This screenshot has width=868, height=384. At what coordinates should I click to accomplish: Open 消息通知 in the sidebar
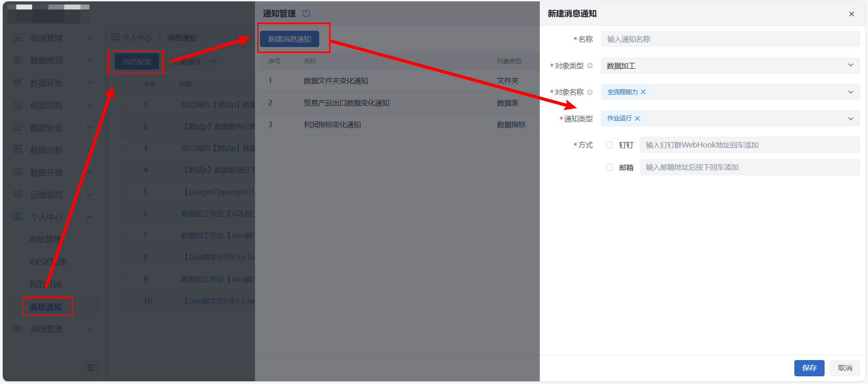point(46,307)
